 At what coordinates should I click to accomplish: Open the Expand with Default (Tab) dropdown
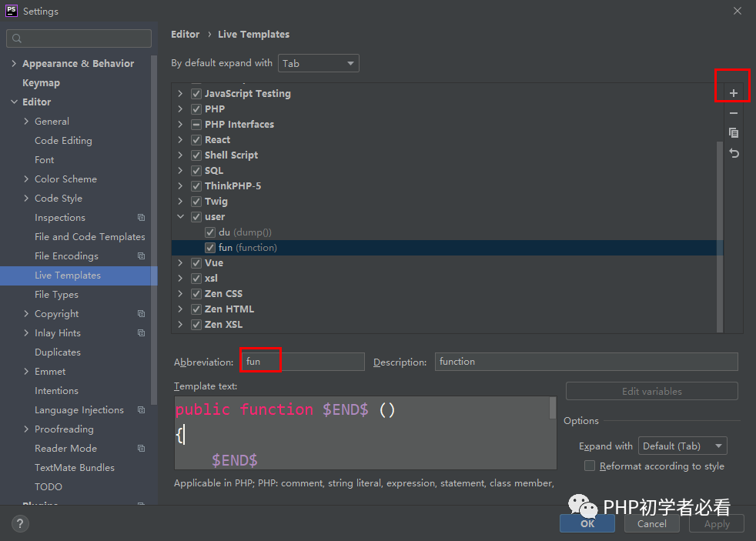(682, 446)
